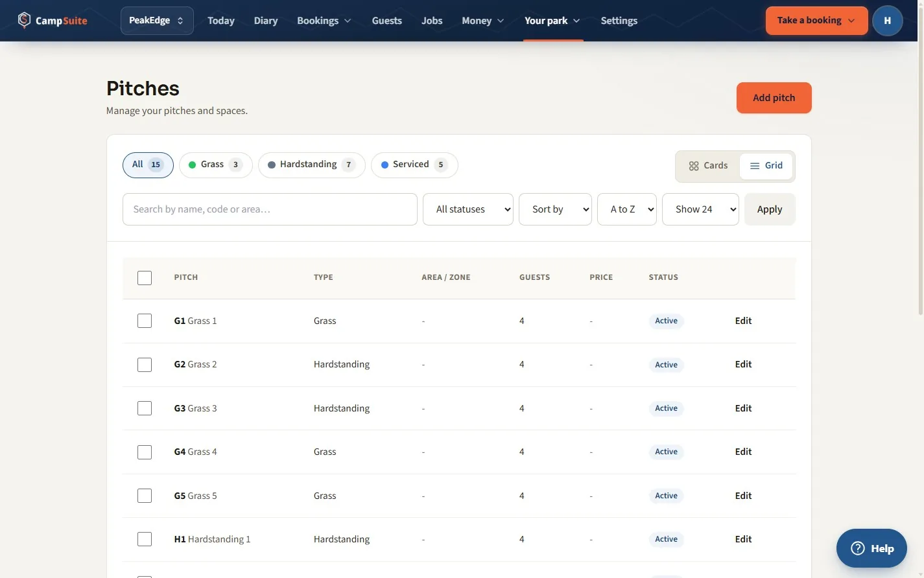This screenshot has width=924, height=578.
Task: Click the AREA / ZONE column header
Action: click(446, 277)
